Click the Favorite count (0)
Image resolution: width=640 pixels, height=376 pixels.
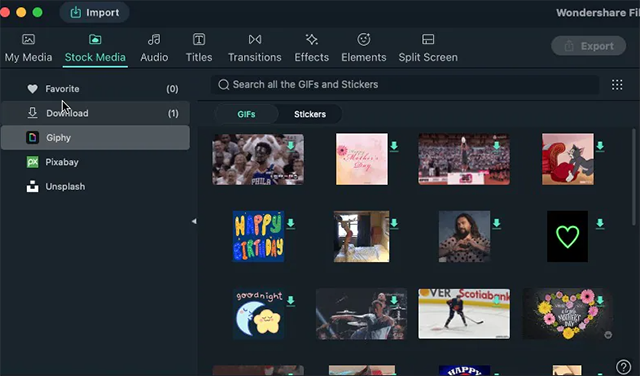tap(172, 89)
